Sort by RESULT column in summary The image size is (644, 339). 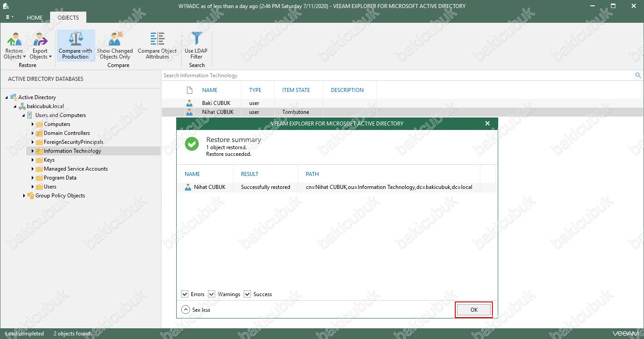(x=250, y=174)
